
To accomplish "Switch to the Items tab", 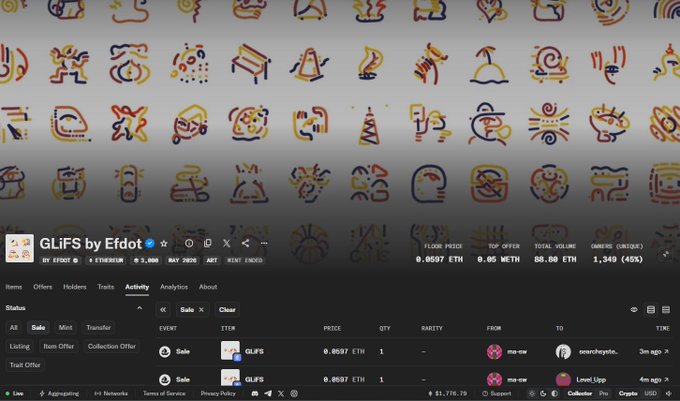I will point(14,287).
